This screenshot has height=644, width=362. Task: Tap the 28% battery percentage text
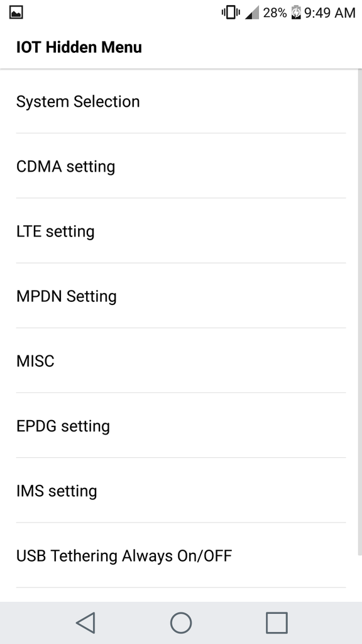(275, 13)
